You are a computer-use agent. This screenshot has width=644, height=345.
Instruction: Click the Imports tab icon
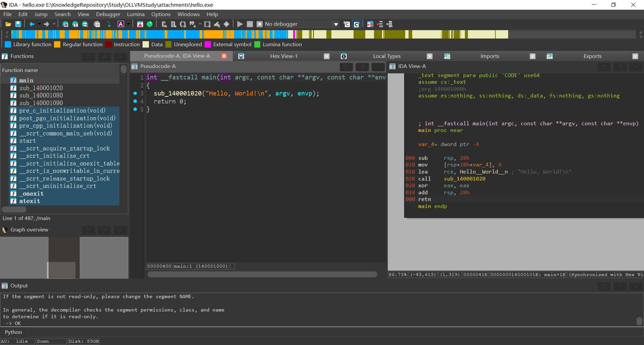(x=447, y=56)
